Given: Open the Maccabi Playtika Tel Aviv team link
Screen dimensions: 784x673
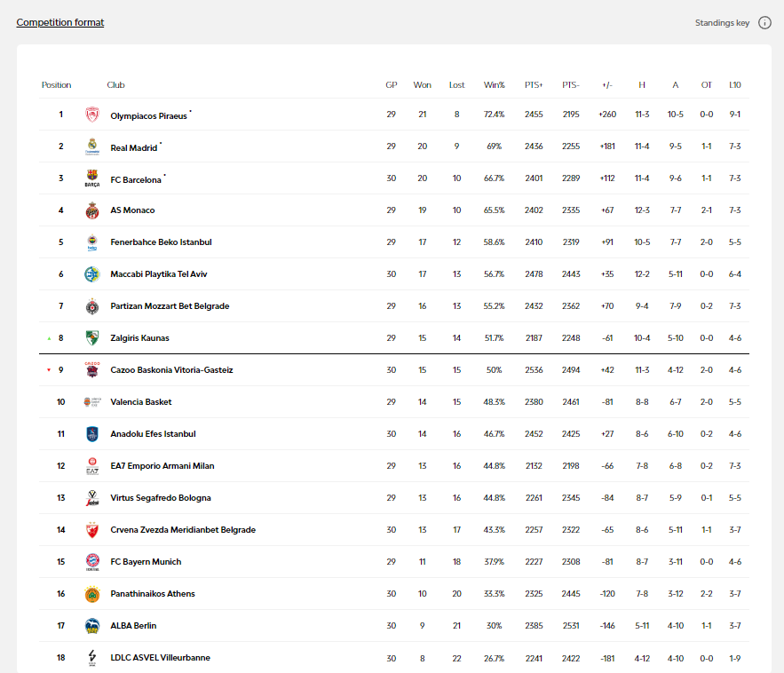Looking at the screenshot, I should [159, 274].
